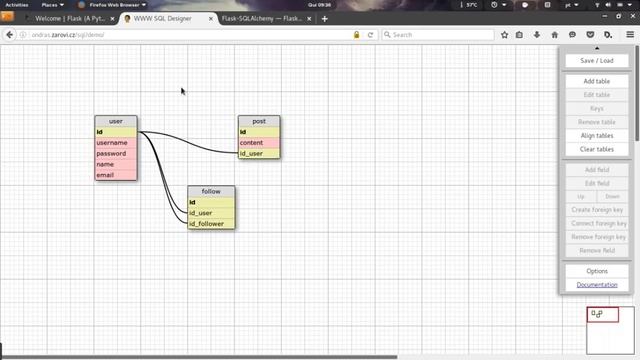Close the Welcome | Flask tab
The height and width of the screenshot is (360, 640).
pyautogui.click(x=112, y=19)
